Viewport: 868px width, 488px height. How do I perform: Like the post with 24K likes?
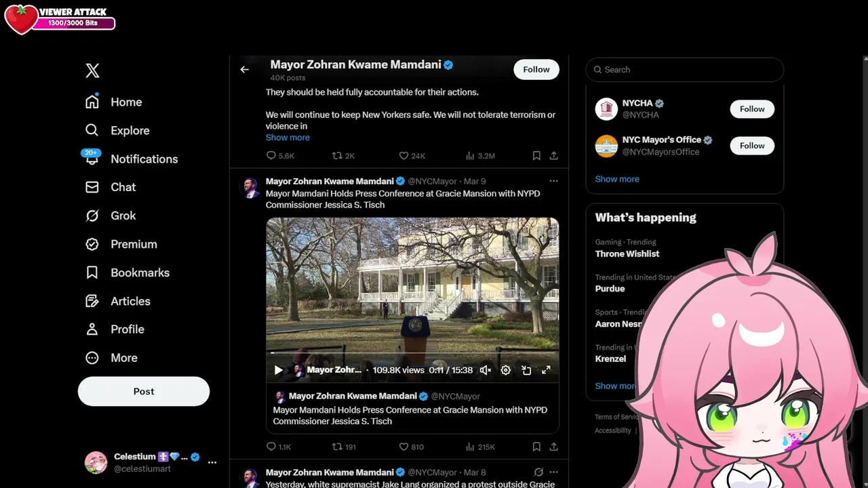tap(412, 156)
